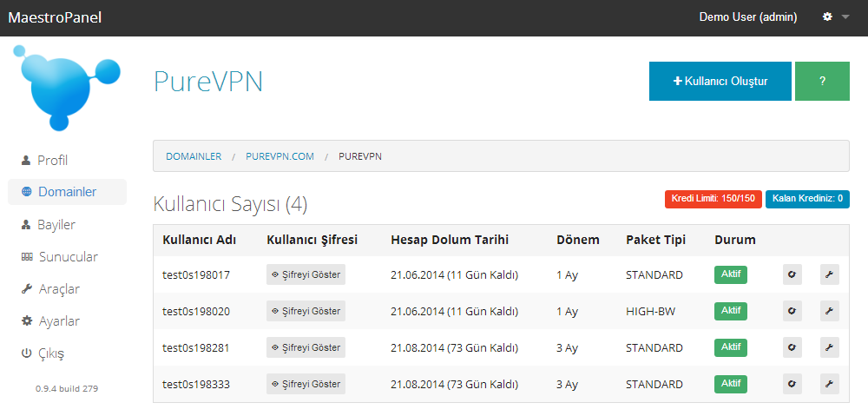Viewport: 868px width, 416px height.
Task: Open wrench settings for test0s198281
Action: 829,348
